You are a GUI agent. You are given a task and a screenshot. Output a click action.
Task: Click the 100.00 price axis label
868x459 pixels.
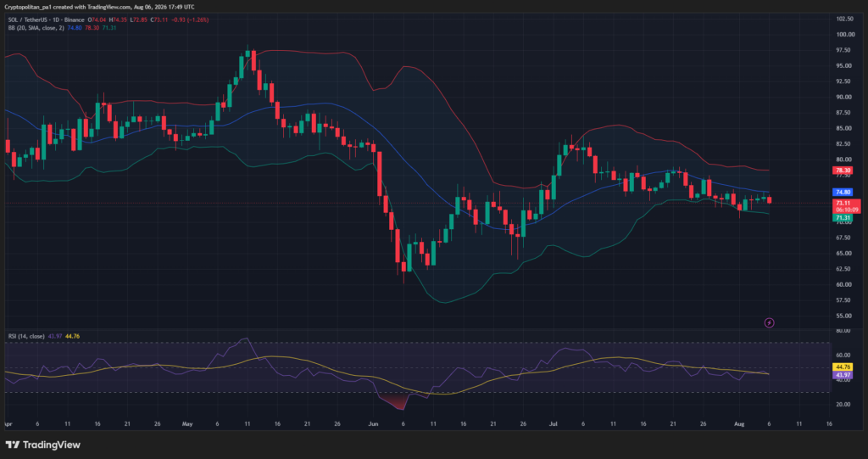845,35
